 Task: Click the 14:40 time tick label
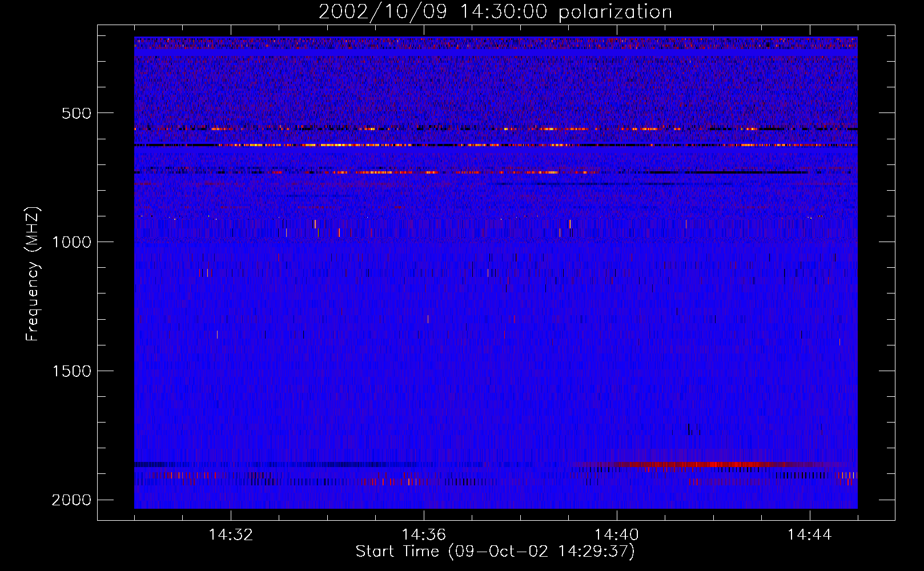tap(617, 535)
